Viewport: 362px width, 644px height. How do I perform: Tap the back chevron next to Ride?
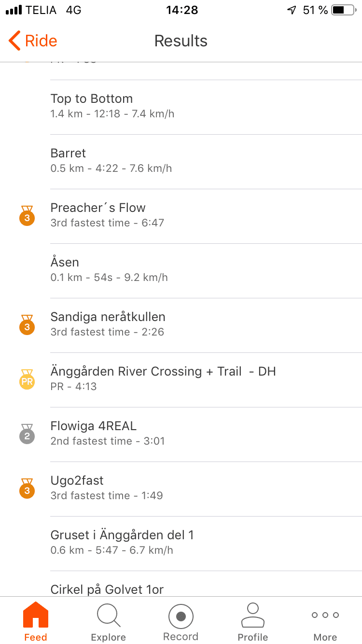[14, 41]
